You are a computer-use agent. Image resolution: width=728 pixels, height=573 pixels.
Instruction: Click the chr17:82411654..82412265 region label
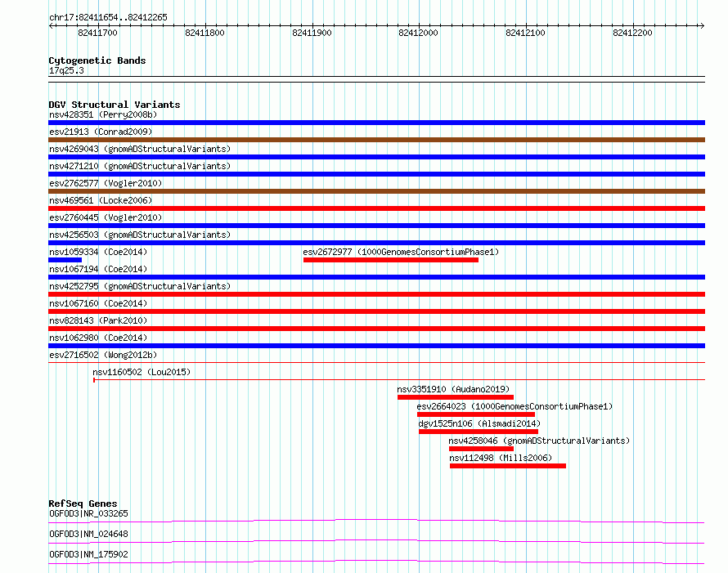(108, 18)
